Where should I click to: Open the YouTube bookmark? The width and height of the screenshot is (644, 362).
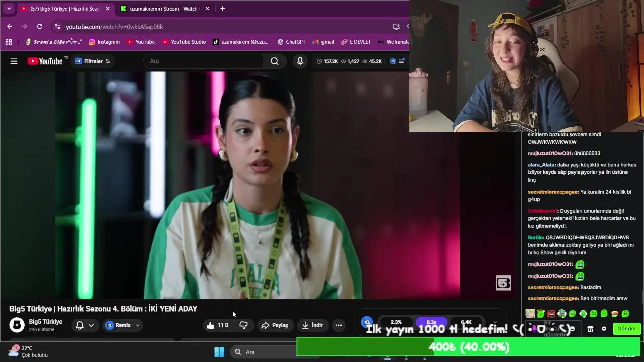(x=141, y=42)
